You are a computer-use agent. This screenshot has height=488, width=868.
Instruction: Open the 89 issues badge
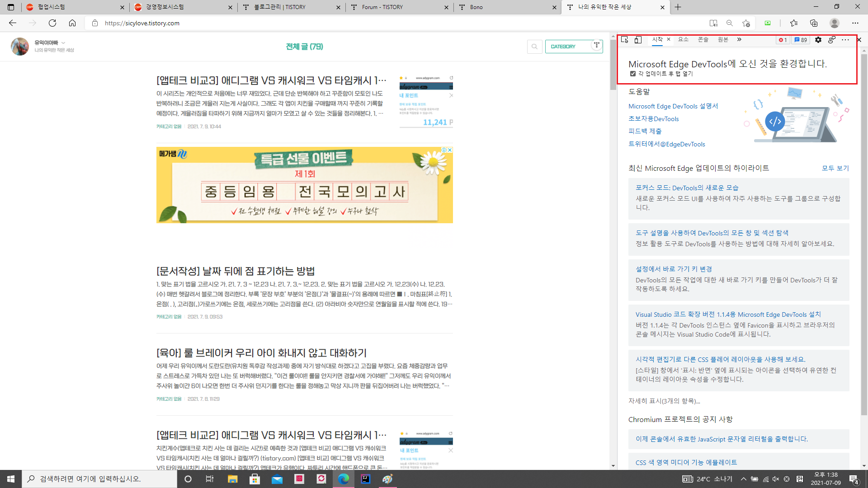801,40
